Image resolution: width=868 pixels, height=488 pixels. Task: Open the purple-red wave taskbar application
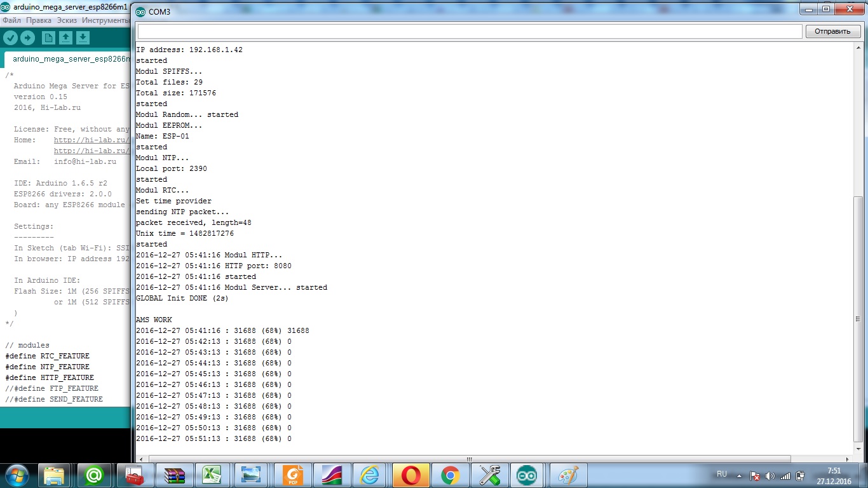(x=331, y=475)
